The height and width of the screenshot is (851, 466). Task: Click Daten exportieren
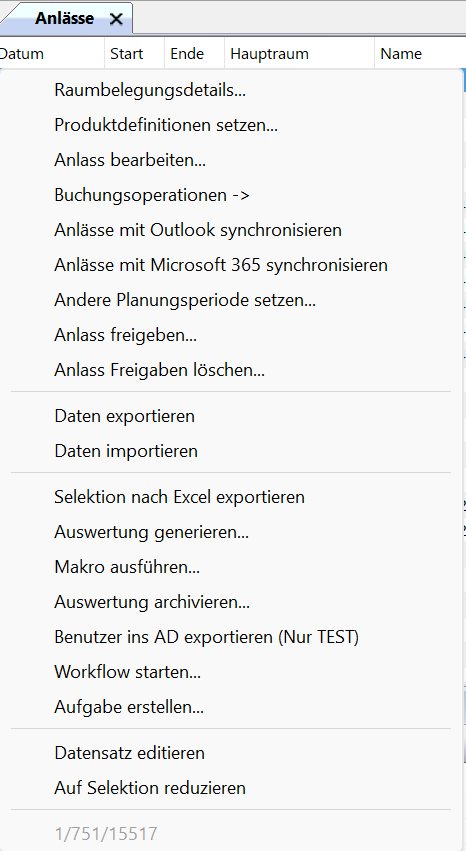coord(231,416)
